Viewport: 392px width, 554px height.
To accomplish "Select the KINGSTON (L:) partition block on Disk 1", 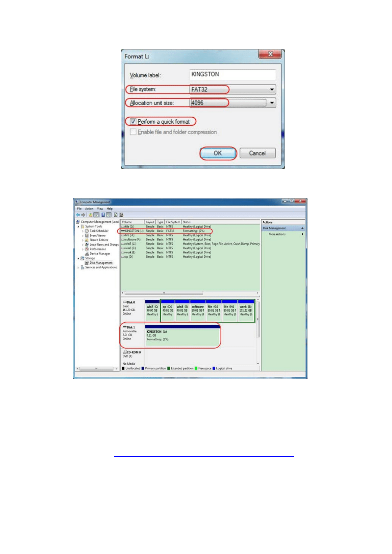I will tap(183, 336).
